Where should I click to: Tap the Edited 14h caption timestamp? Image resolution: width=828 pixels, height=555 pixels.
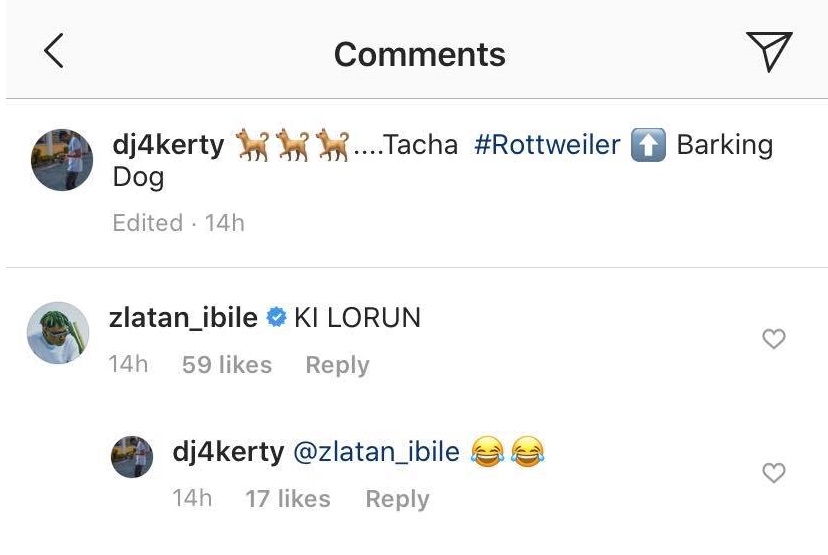[178, 222]
